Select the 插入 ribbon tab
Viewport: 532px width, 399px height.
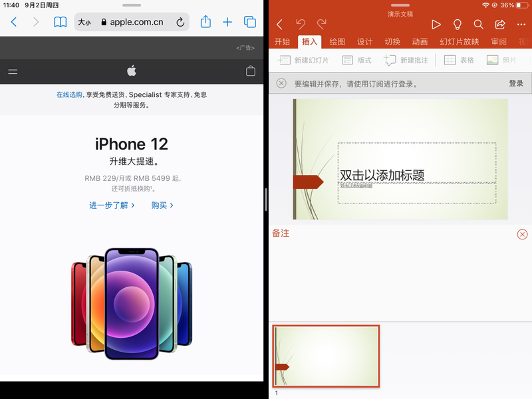[309, 42]
